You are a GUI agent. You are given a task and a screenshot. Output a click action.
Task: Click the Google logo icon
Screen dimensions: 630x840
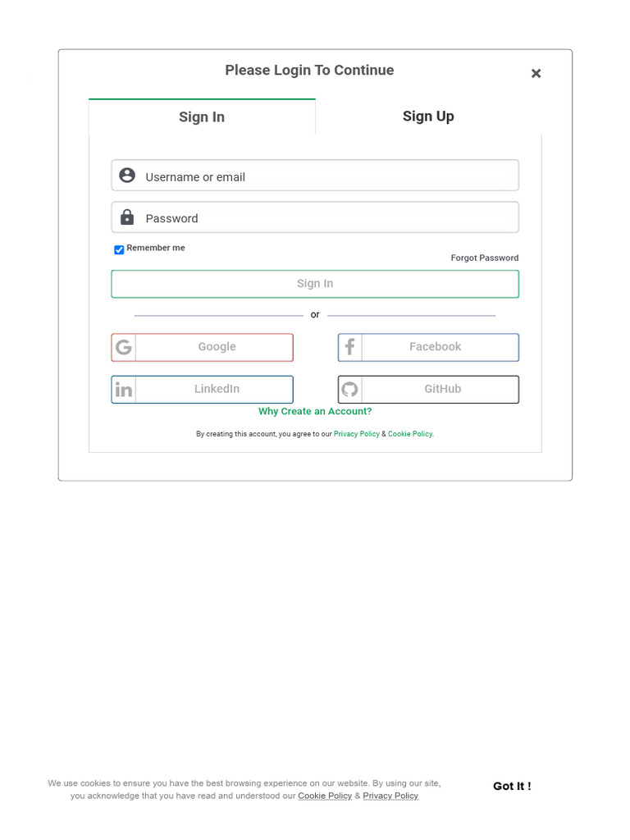124,347
